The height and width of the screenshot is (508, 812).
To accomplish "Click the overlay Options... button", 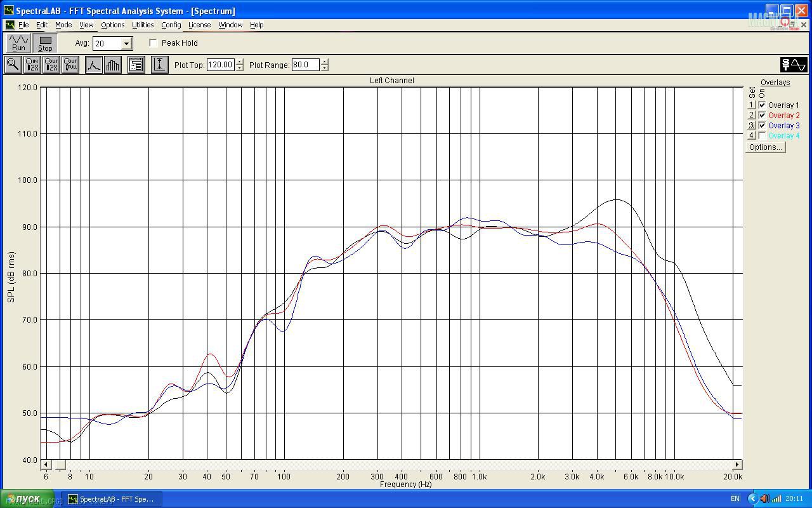I will tap(765, 147).
